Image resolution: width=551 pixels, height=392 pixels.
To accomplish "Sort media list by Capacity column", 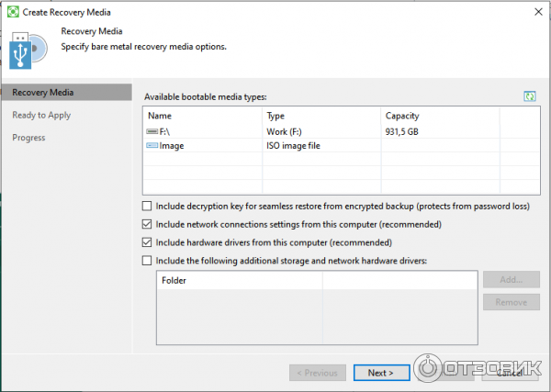I will 440,116.
